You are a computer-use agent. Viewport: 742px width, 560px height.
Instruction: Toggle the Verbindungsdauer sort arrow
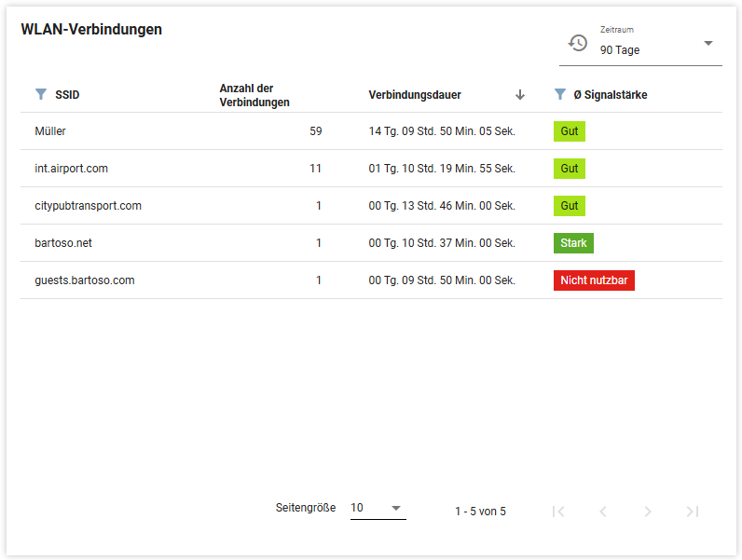point(520,94)
